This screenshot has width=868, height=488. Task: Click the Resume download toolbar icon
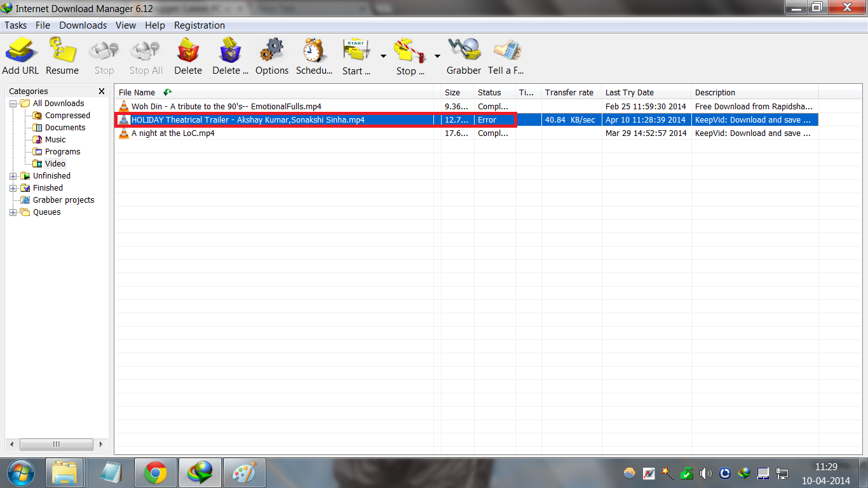(x=62, y=56)
